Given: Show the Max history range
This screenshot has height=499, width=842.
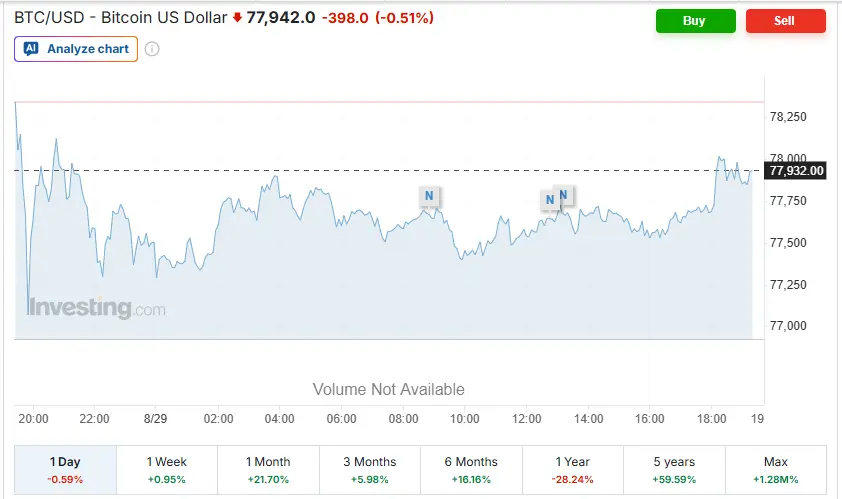Looking at the screenshot, I should 775,469.
